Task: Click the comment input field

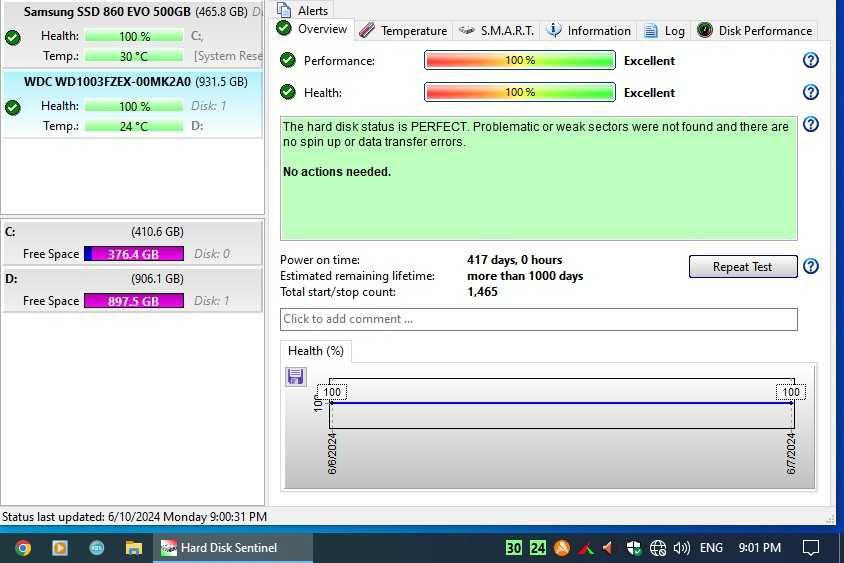Action: pos(538,319)
